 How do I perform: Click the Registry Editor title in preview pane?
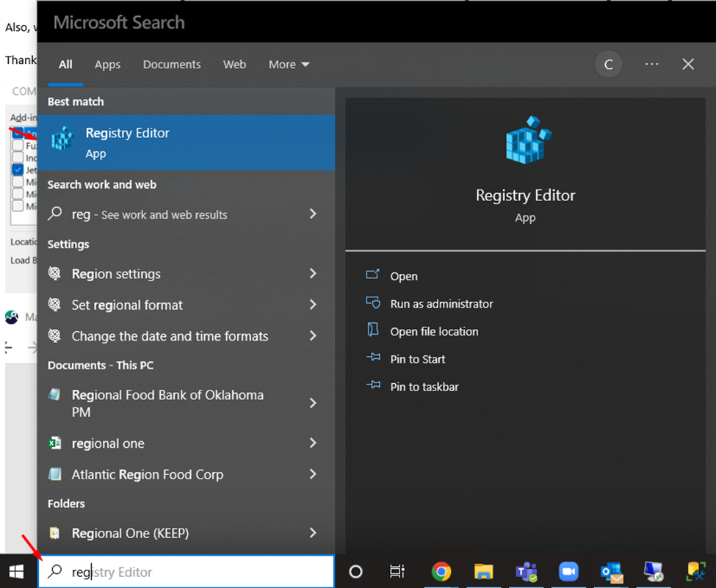pos(525,195)
